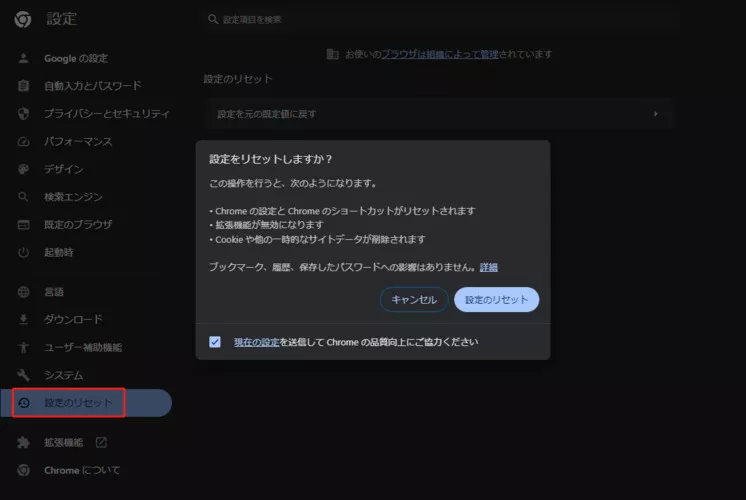Select 設定のリセット in the sidebar
Viewport: 746px width, 500px height.
[x=86, y=403]
